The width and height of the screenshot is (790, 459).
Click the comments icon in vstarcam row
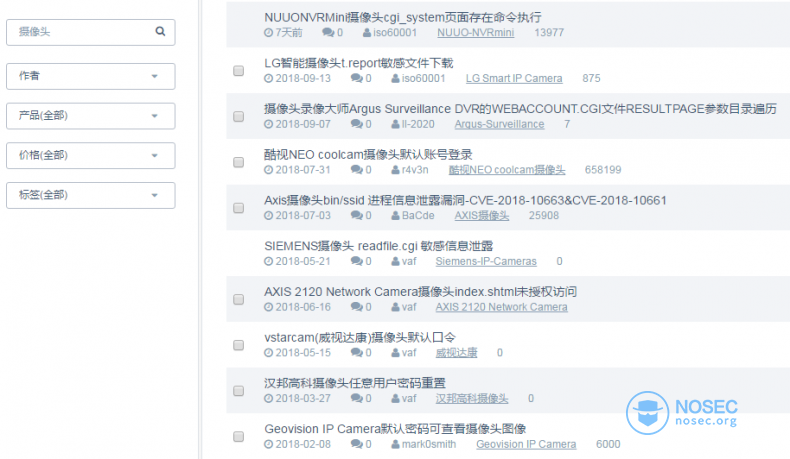(357, 353)
